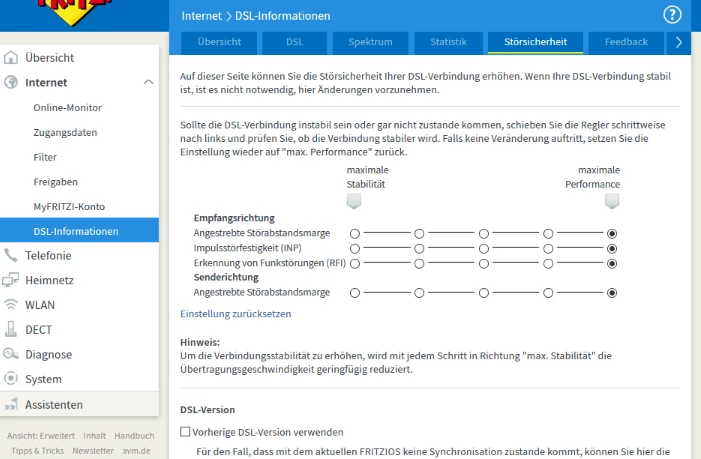Screen dimensions: 701x459
Task: Open Telefonie via the phone icon
Action: (11, 255)
